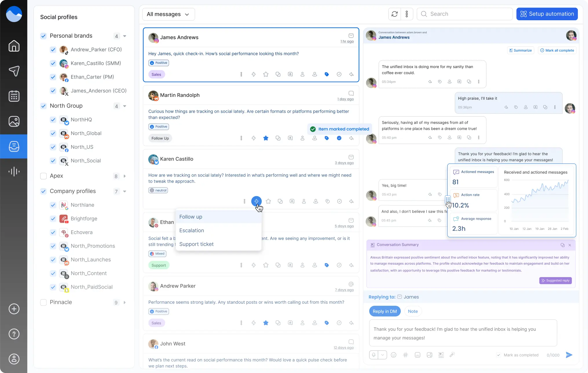Click the Setup automation button
The width and height of the screenshot is (588, 373).
coord(547,14)
